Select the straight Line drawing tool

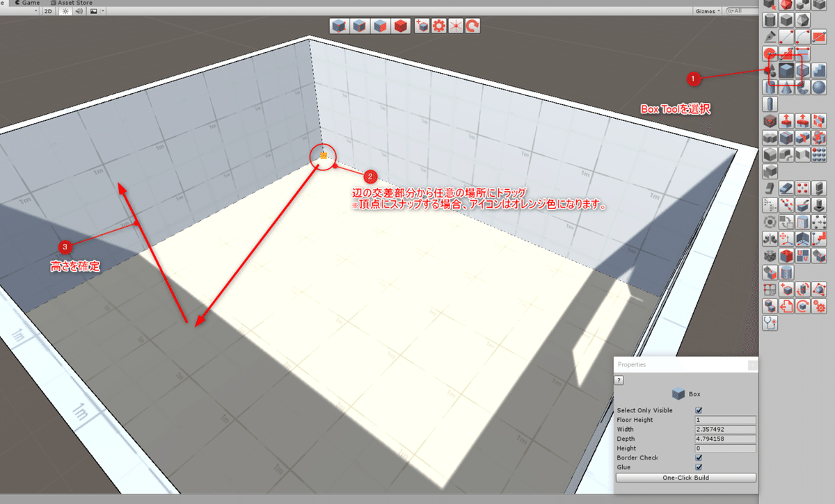(787, 36)
